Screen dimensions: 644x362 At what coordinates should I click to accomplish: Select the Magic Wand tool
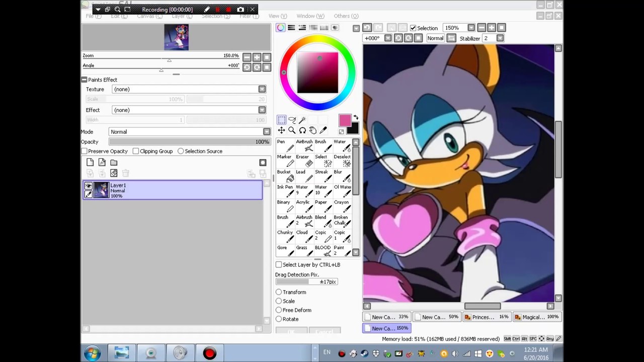point(302,120)
